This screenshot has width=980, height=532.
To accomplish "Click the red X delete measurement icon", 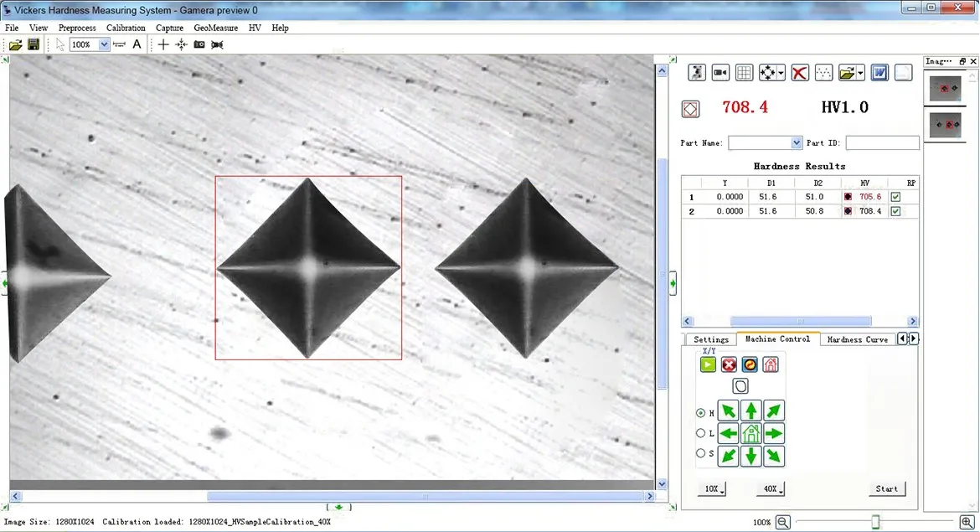I will tap(798, 72).
